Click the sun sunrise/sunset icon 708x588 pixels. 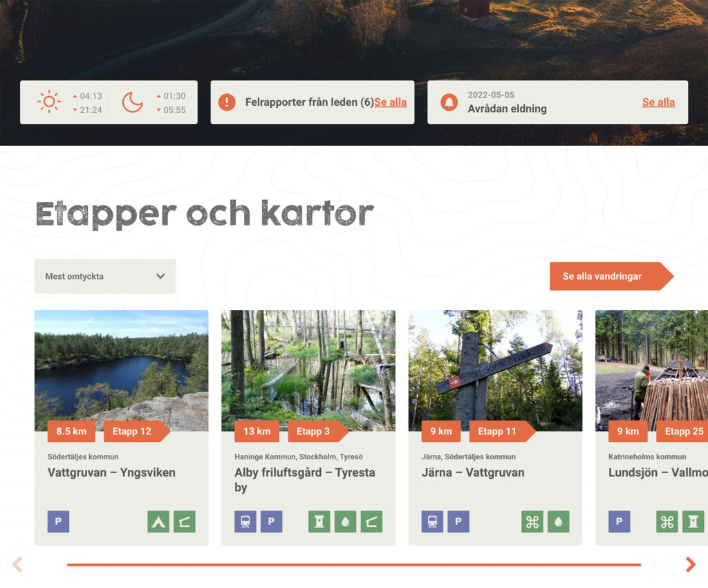pos(48,102)
